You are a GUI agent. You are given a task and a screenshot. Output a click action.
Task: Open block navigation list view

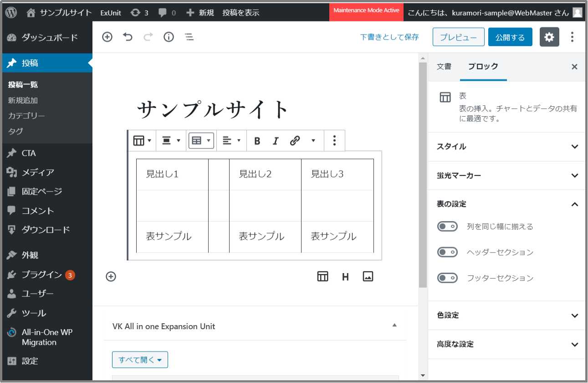(189, 37)
